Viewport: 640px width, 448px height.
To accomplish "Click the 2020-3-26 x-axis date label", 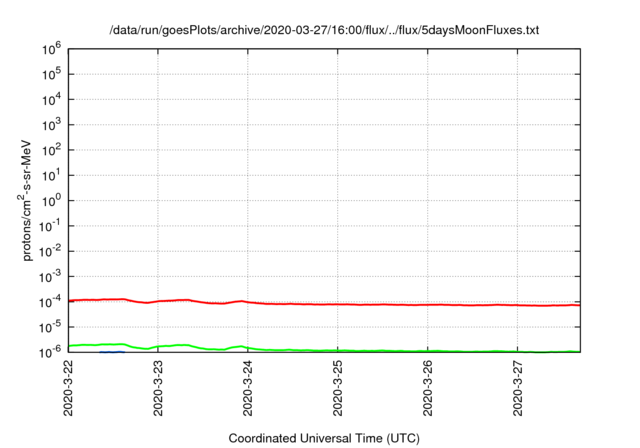I will pos(427,388).
